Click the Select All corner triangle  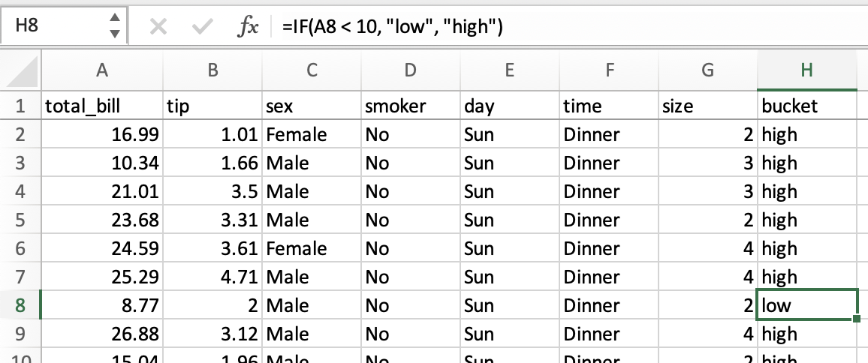point(20,73)
